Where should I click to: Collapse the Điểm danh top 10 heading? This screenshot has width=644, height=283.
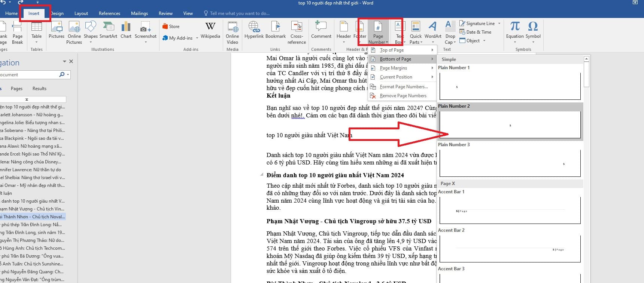[262, 175]
